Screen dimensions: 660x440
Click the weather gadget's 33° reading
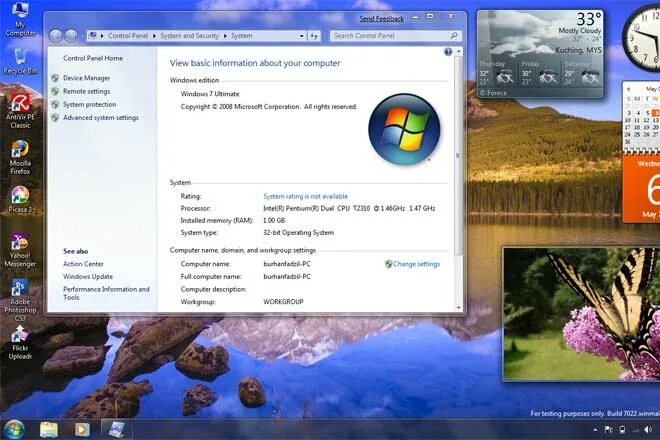588,19
